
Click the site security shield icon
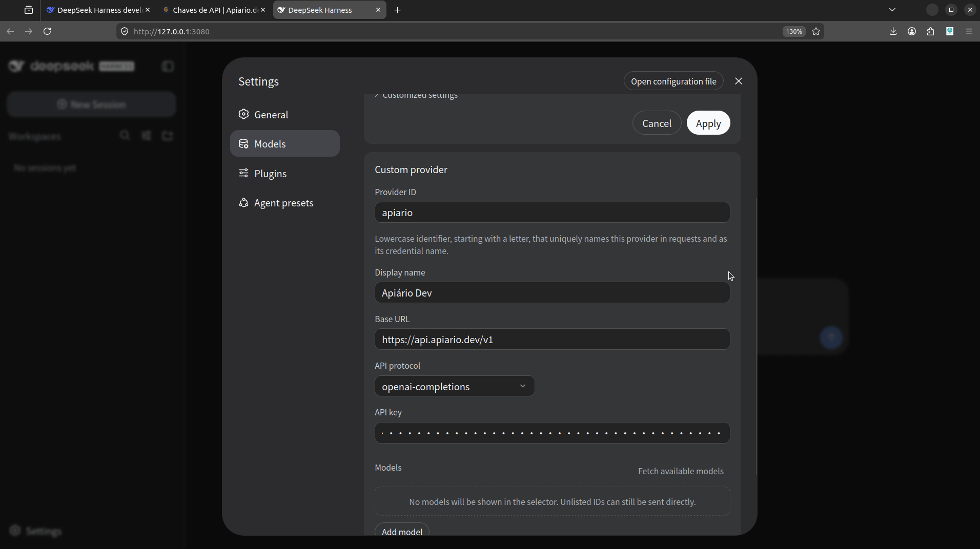pyautogui.click(x=125, y=31)
